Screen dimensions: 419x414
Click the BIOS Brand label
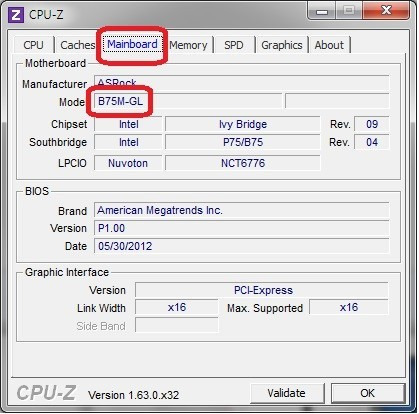coord(72,211)
